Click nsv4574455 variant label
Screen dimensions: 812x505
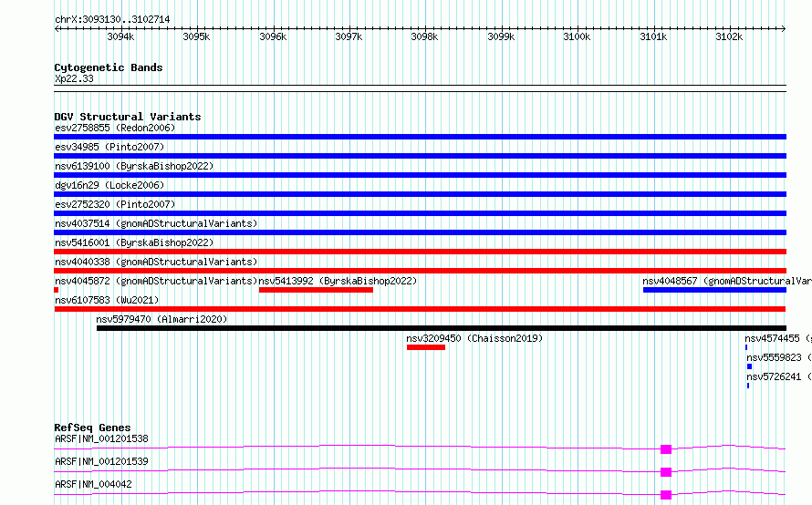778,338
